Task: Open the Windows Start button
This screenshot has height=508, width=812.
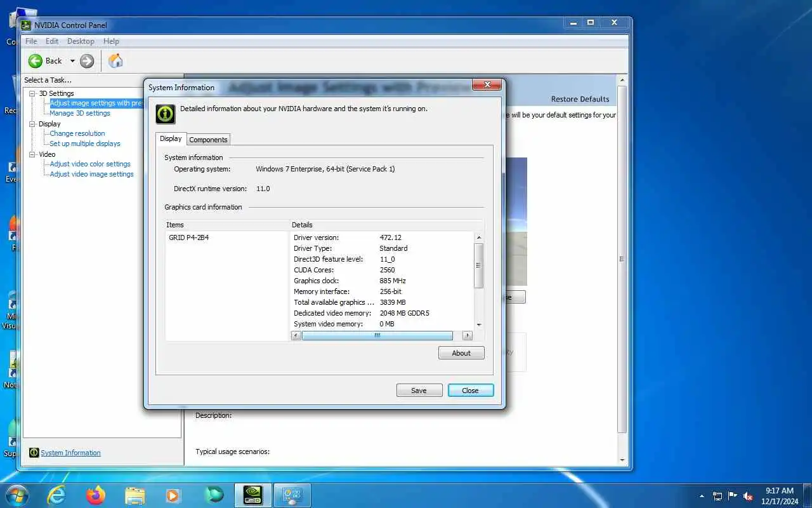Action: 16,495
